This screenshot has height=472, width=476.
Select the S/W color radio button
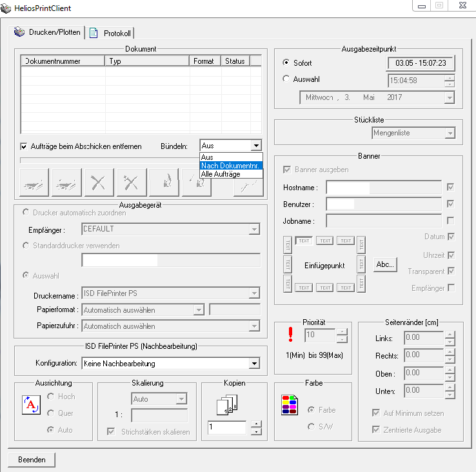tap(311, 426)
